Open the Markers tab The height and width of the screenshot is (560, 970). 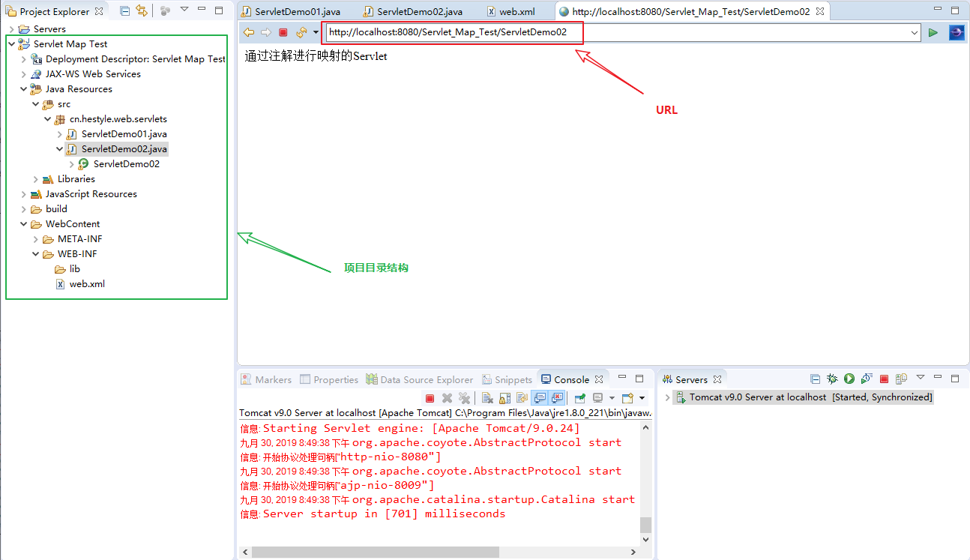[x=266, y=379]
